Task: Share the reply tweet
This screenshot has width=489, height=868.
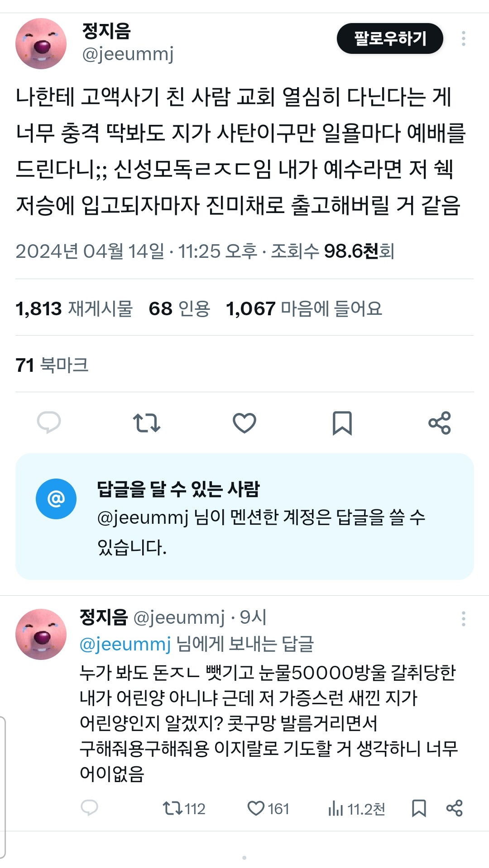Action: point(454,808)
